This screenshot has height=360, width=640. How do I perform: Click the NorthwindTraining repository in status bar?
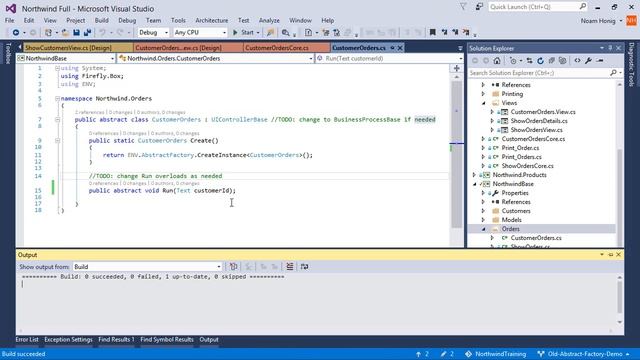(x=496, y=354)
